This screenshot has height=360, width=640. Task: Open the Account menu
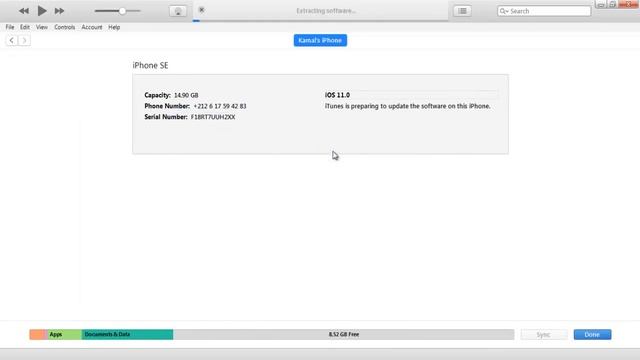pos(92,27)
